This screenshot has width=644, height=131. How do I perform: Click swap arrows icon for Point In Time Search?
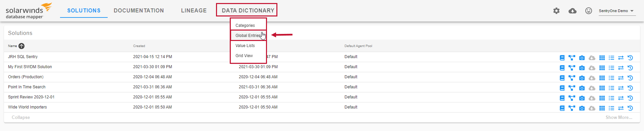(x=621, y=88)
